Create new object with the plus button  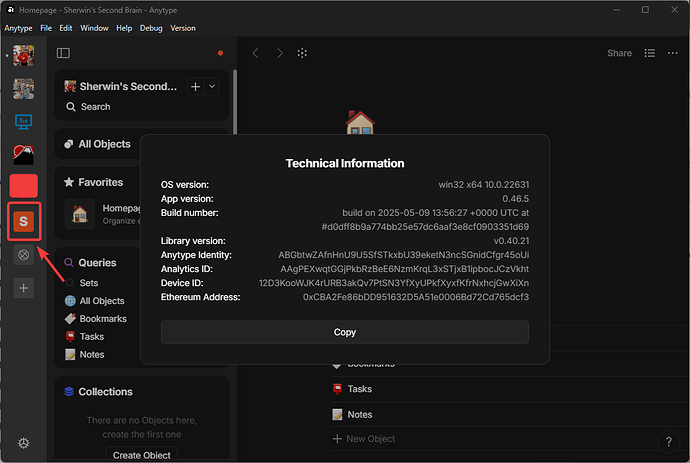(x=195, y=87)
